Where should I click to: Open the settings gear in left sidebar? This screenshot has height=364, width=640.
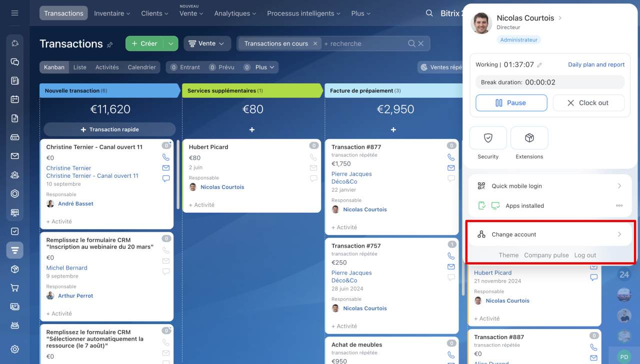coord(14,349)
